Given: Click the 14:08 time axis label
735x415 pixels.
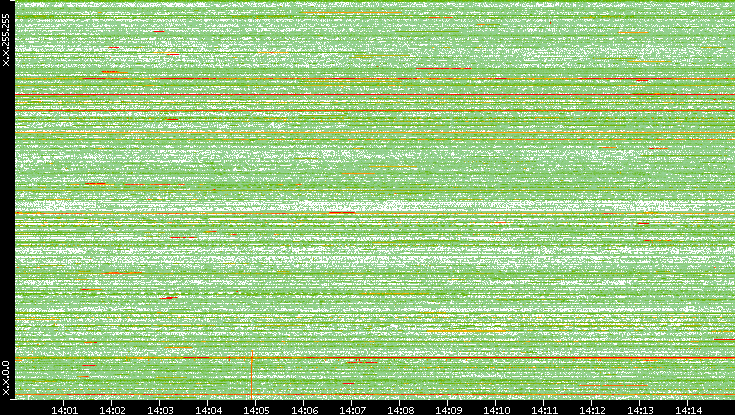Looking at the screenshot, I should [x=401, y=410].
